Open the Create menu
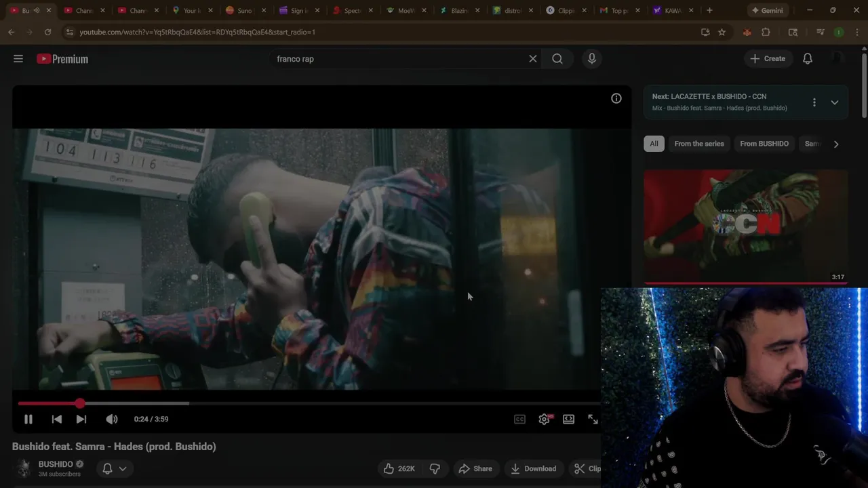The width and height of the screenshot is (868, 488). [768, 59]
